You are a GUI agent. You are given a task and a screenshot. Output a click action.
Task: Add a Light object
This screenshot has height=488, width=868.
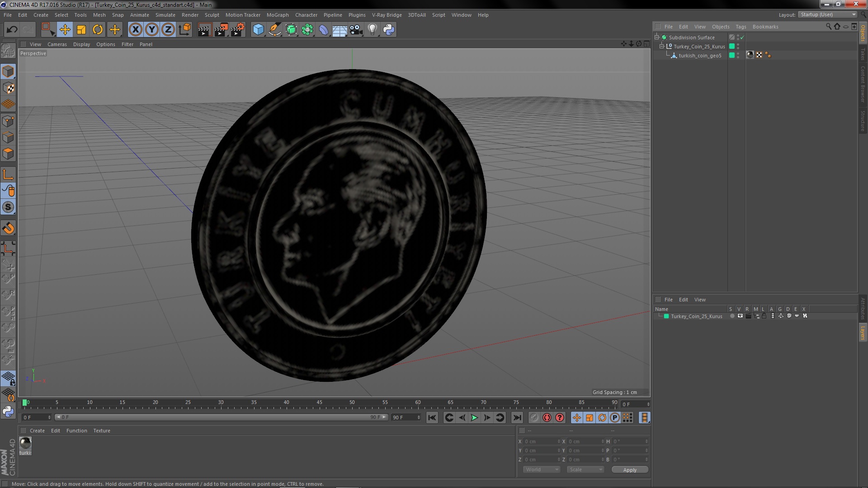click(373, 30)
